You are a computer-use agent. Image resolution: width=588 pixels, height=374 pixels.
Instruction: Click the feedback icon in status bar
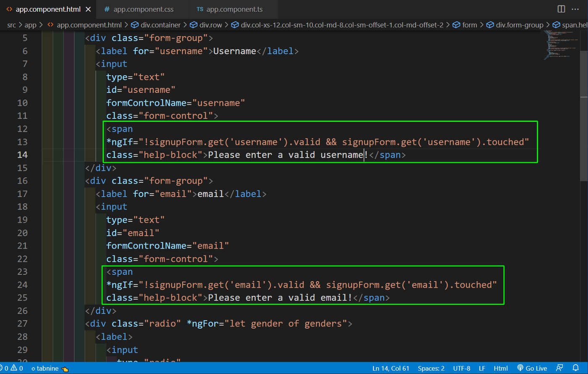click(x=559, y=368)
